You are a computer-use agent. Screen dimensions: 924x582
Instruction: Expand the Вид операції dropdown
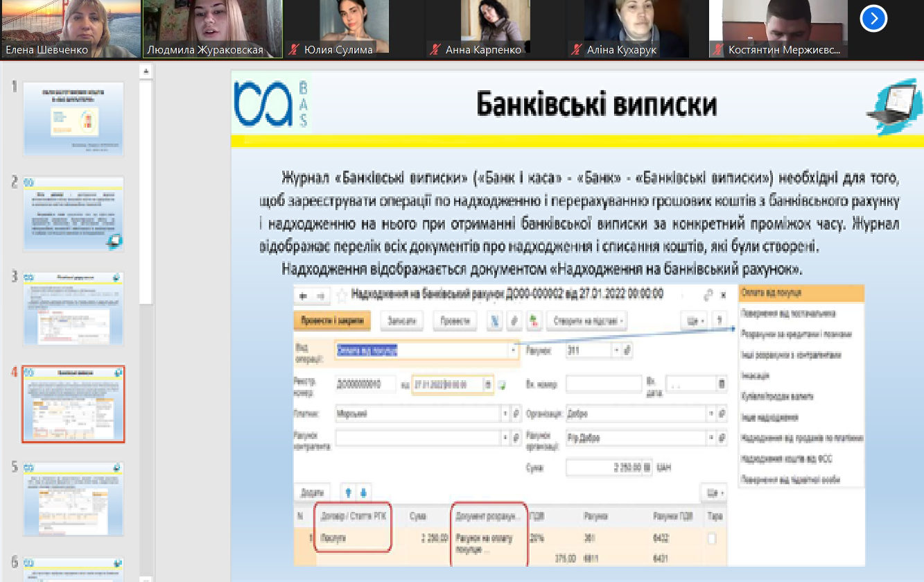pos(514,351)
